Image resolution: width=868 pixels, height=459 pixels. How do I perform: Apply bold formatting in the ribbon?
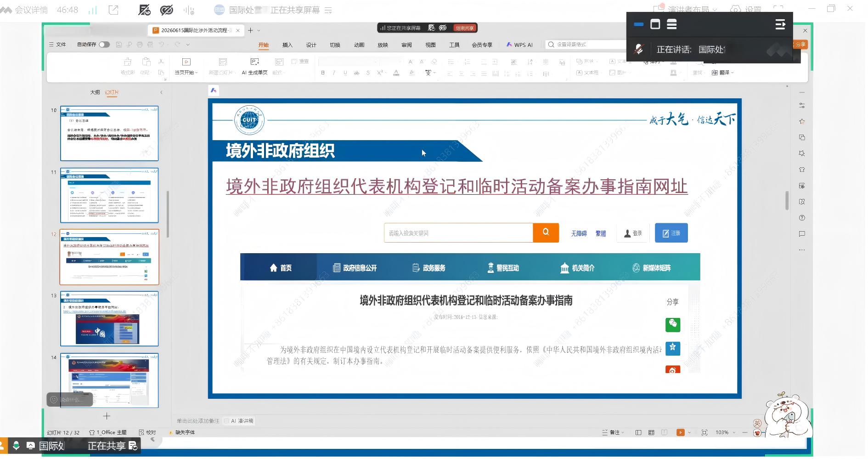[323, 73]
